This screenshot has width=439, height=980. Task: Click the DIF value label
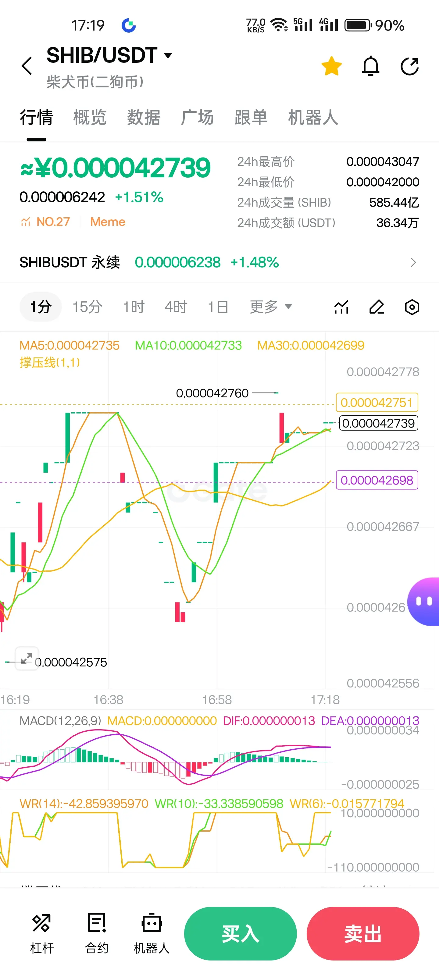(269, 721)
